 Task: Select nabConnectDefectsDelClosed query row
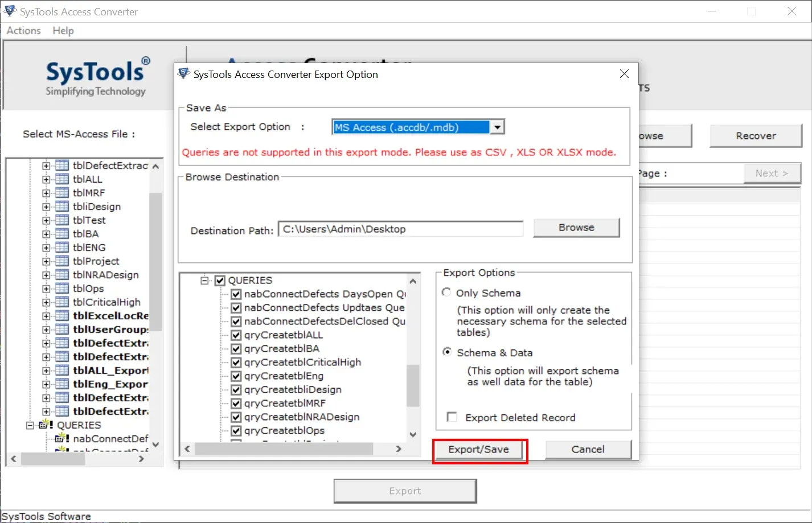pyautogui.click(x=325, y=322)
